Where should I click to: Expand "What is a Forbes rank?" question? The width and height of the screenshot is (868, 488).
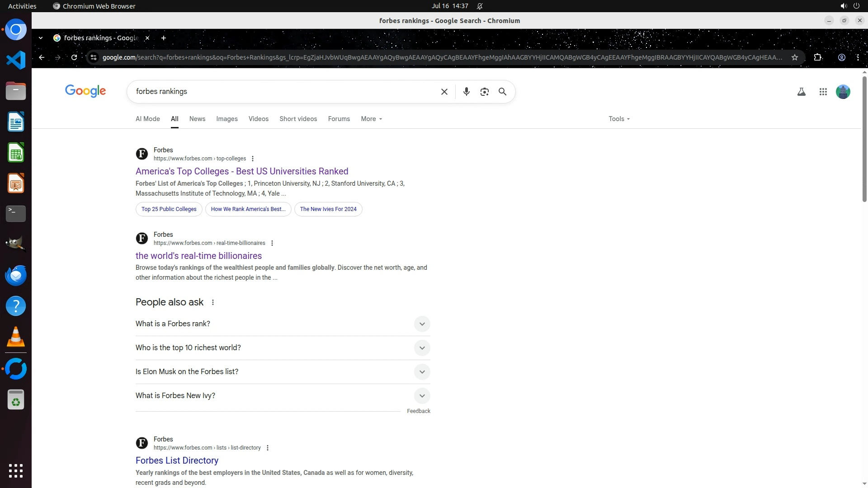click(x=421, y=324)
